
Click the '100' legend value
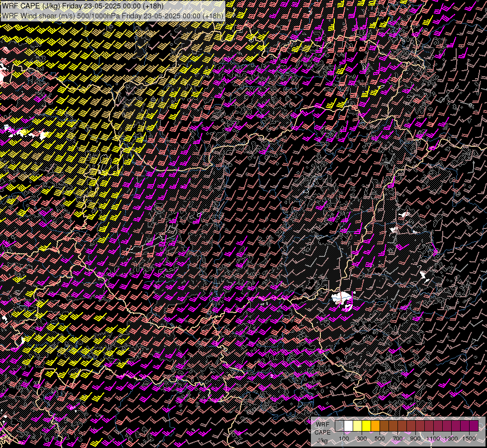tap(344, 439)
